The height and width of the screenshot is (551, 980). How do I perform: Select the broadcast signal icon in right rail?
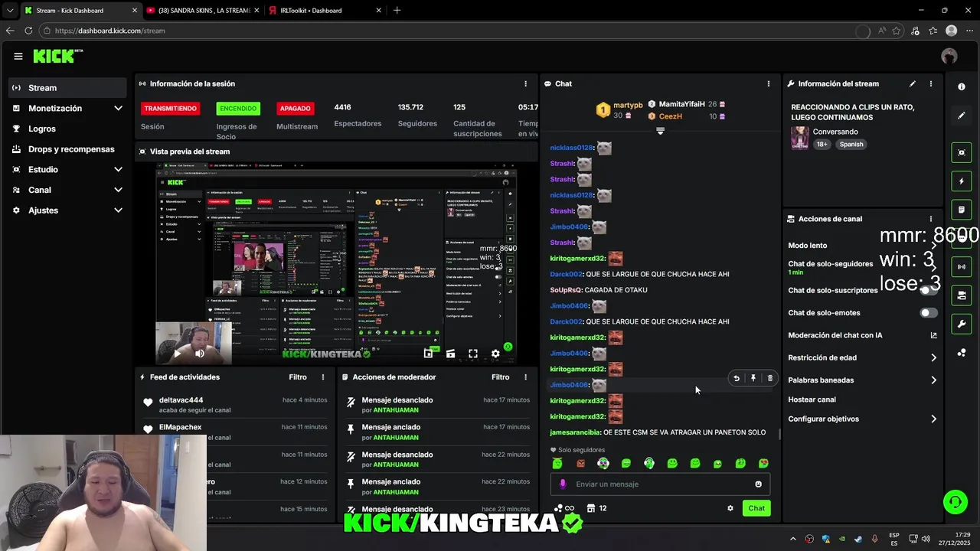click(x=962, y=266)
